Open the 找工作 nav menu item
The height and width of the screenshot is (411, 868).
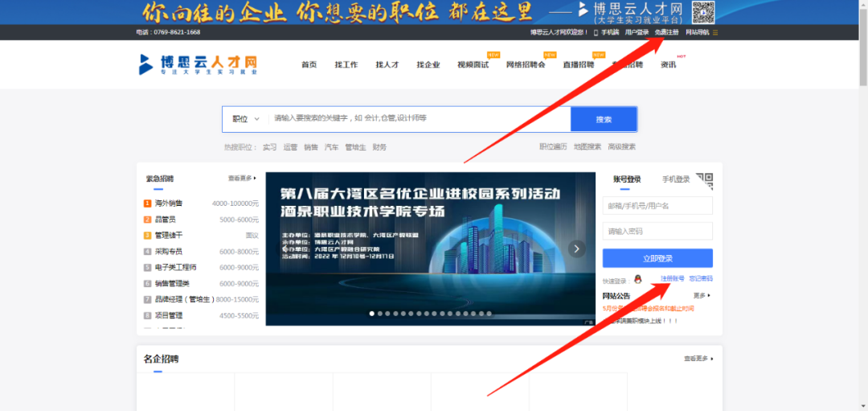346,65
